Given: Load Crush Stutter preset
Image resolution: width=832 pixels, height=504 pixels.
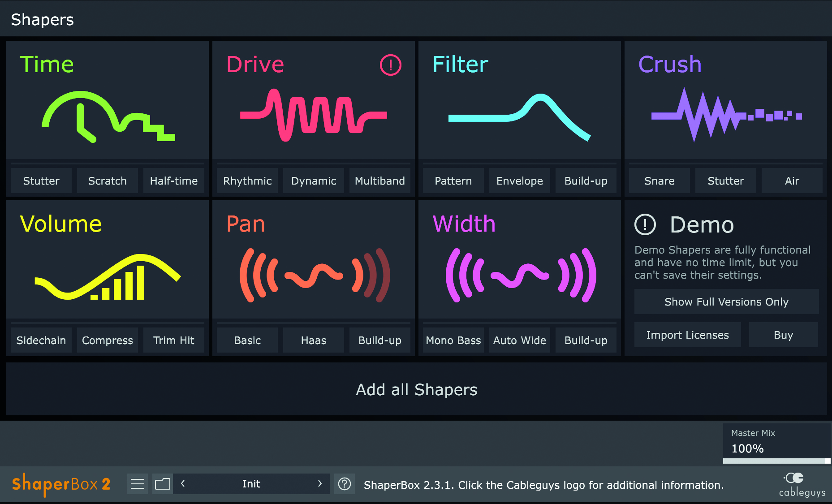Looking at the screenshot, I should 726,181.
